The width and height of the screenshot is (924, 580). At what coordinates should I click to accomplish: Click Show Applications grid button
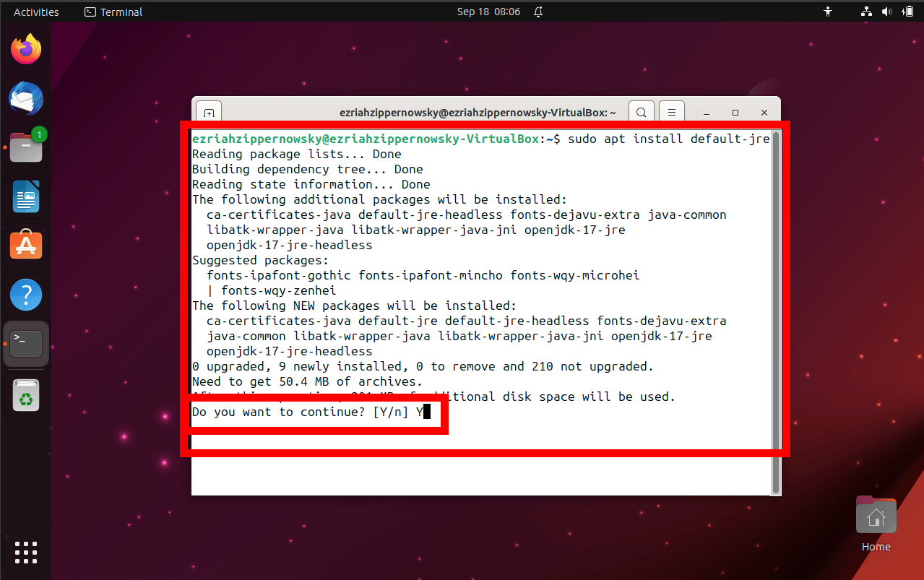[x=26, y=553]
